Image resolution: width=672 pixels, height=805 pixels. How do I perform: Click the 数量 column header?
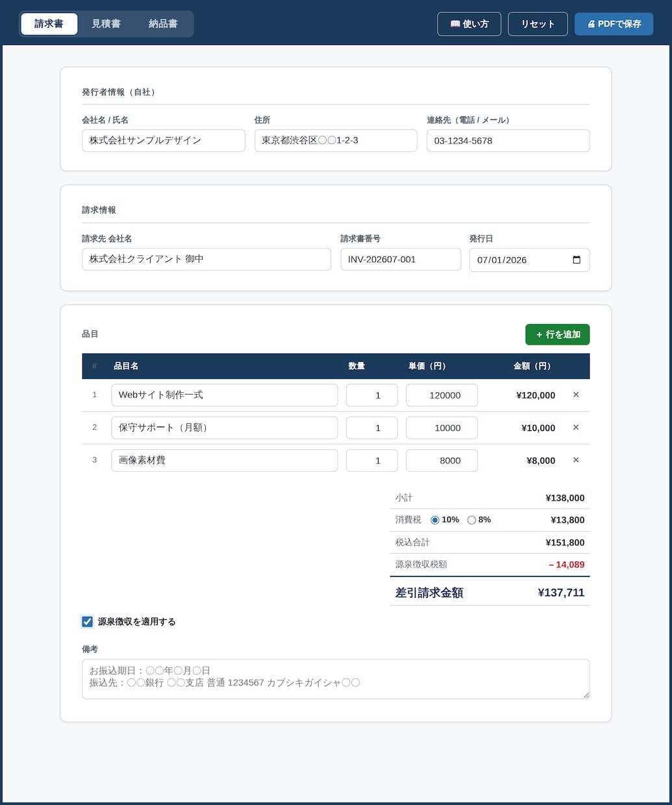356,366
